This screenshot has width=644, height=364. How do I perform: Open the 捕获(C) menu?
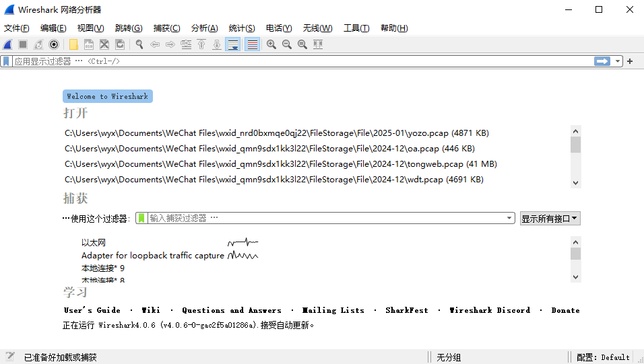pyautogui.click(x=167, y=28)
